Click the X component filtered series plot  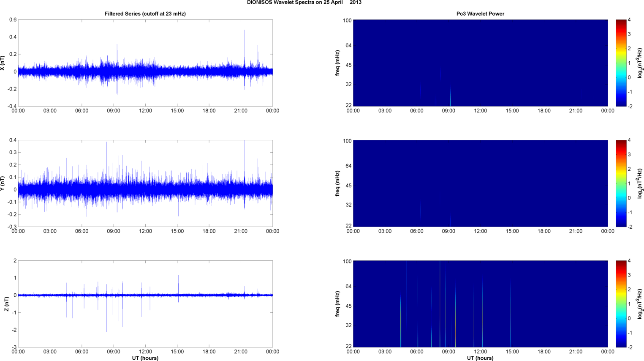click(x=145, y=63)
